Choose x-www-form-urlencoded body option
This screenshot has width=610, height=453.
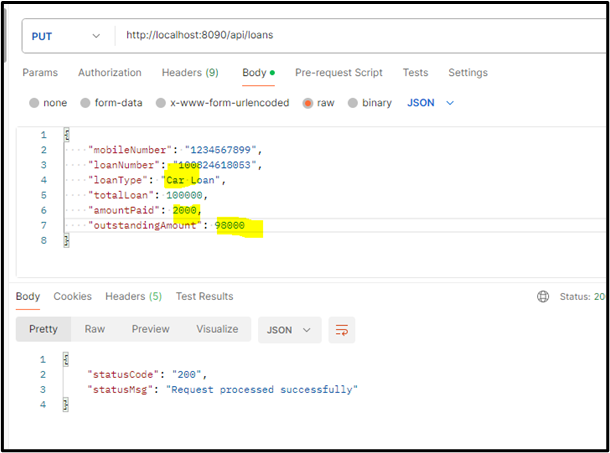point(161,103)
